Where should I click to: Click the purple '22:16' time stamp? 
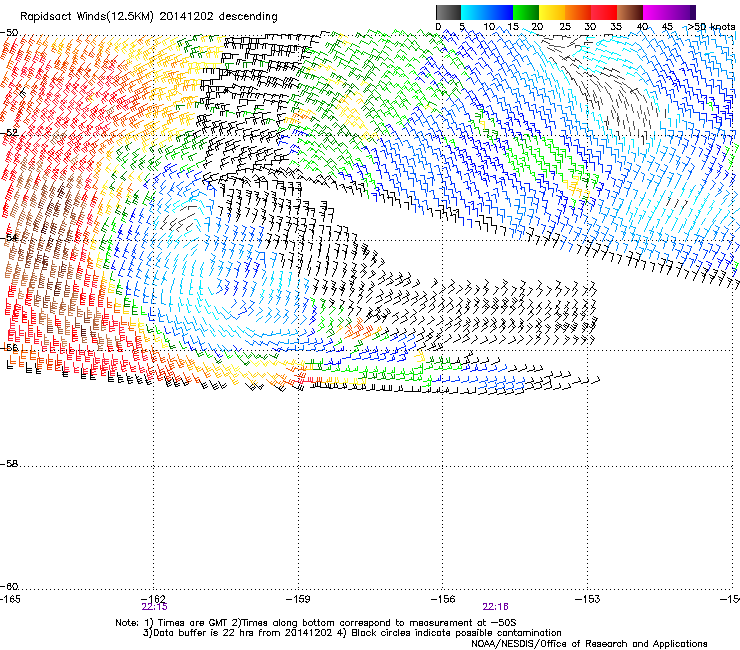coord(496,607)
